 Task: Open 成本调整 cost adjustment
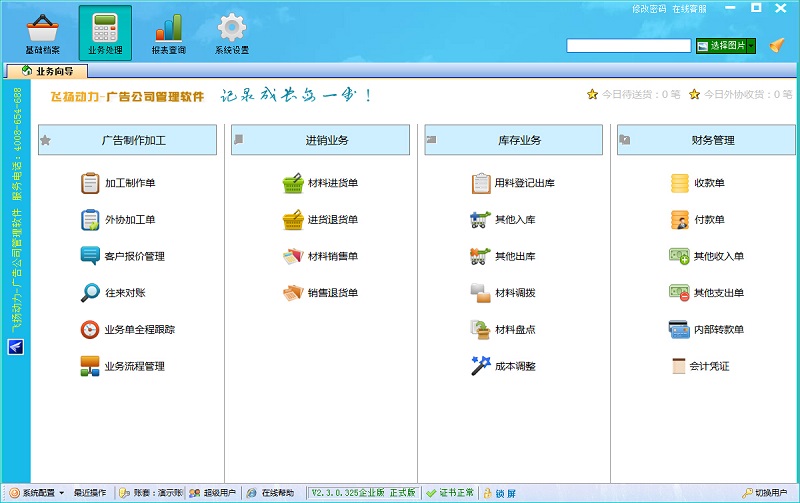(x=514, y=366)
